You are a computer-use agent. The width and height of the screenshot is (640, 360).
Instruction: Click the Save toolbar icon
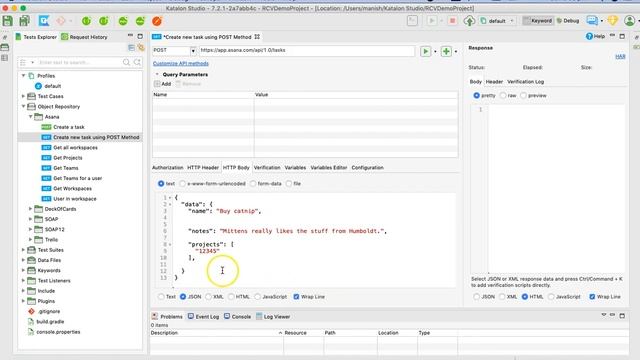click(x=7, y=21)
